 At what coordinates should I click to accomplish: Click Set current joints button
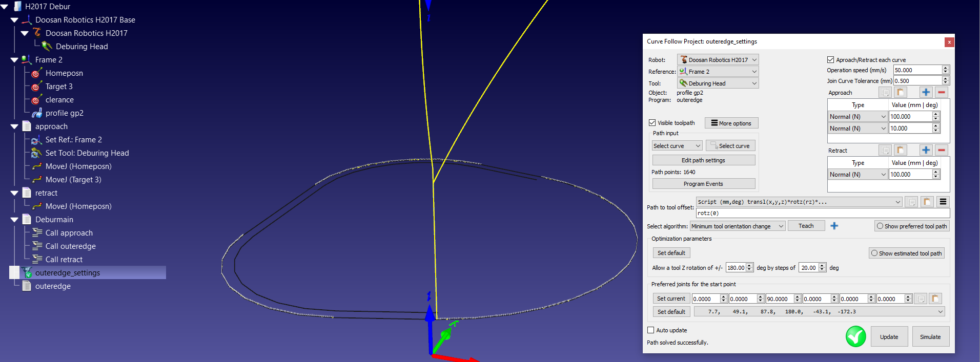click(671, 299)
